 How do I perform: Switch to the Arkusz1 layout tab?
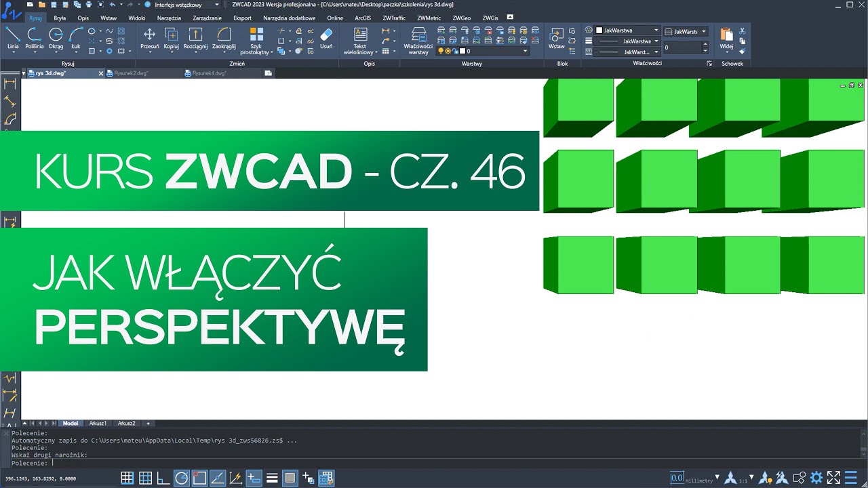(x=98, y=423)
